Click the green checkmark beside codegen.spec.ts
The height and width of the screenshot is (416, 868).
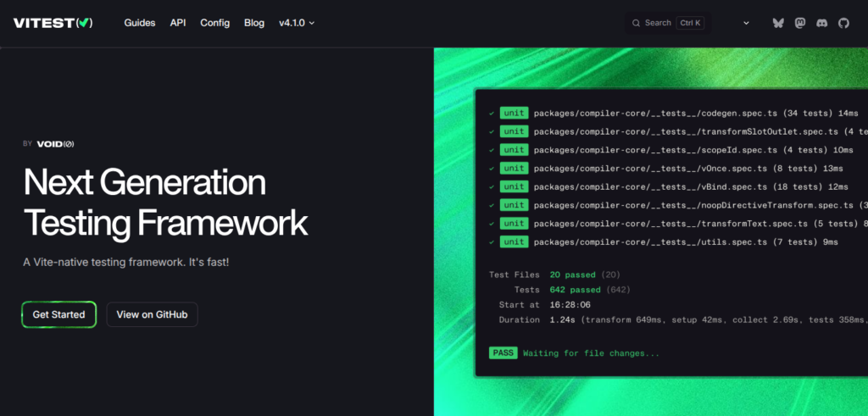tap(492, 113)
